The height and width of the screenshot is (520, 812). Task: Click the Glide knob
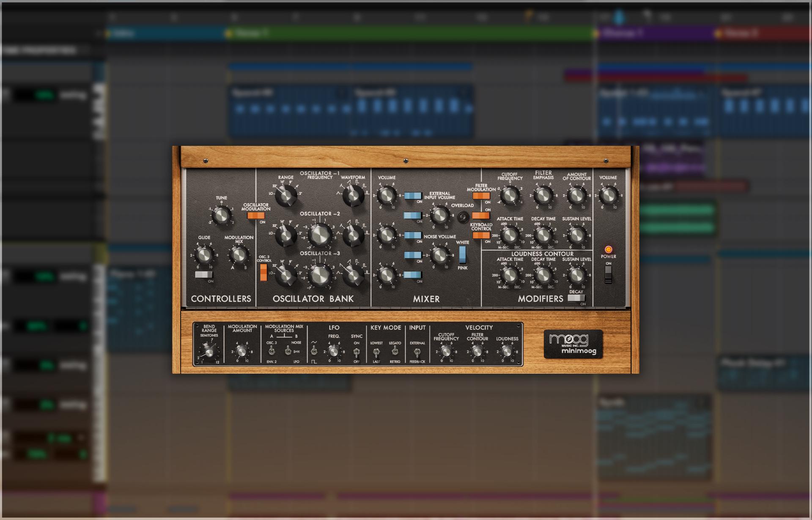pos(204,255)
